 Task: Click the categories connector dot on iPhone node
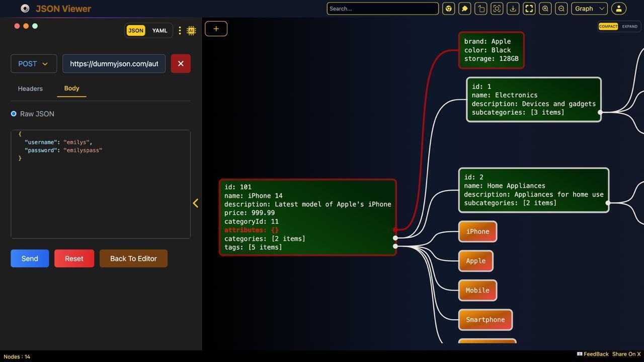click(x=395, y=238)
